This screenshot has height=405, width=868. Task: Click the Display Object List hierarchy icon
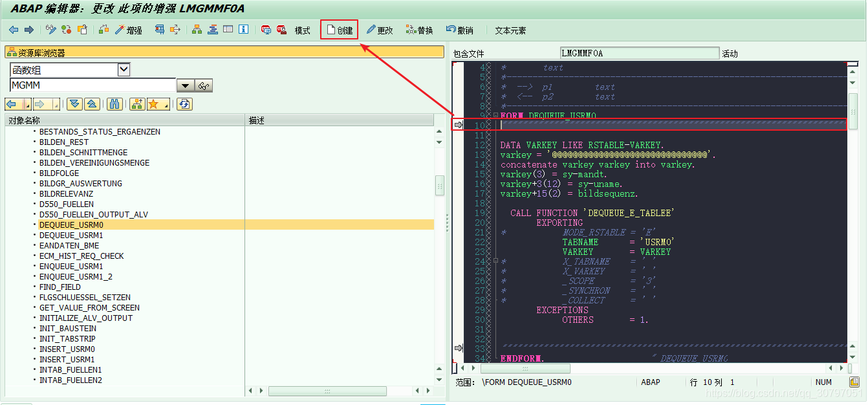click(197, 30)
